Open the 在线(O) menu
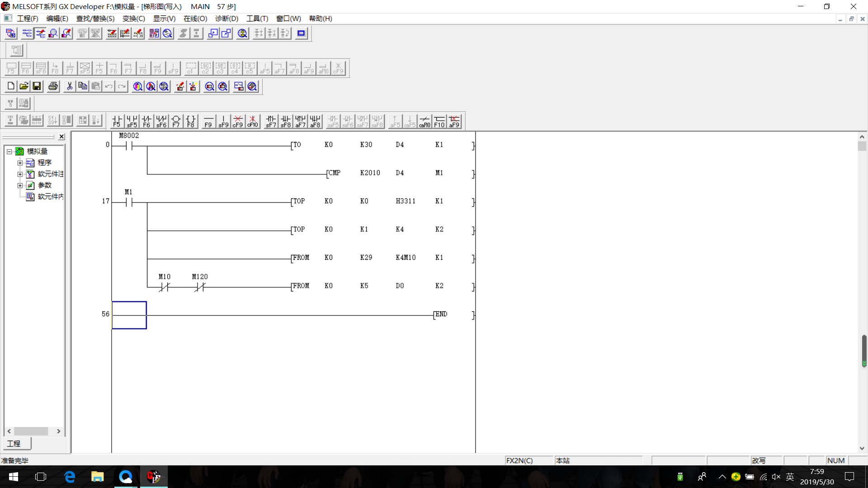 coord(195,19)
